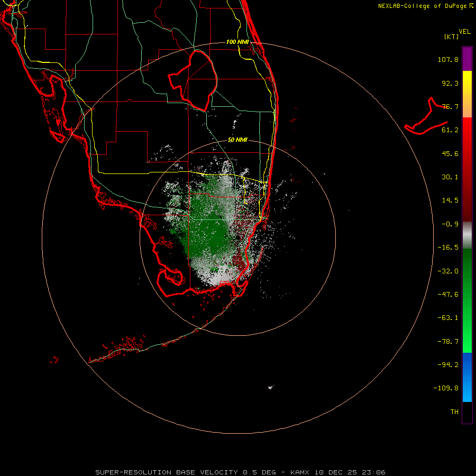Click the purple band of the velocity color bar
This screenshot has height=476, width=476.
467,59
